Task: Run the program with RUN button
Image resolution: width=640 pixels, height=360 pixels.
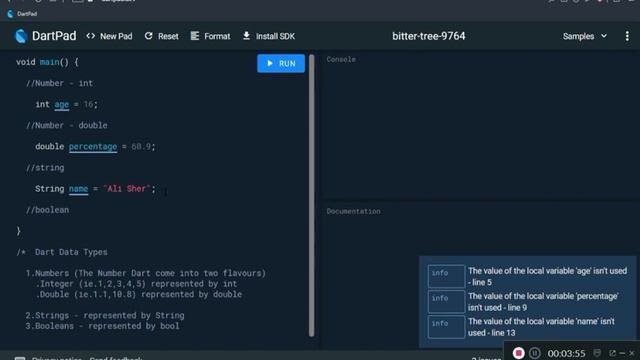Action: [x=281, y=63]
